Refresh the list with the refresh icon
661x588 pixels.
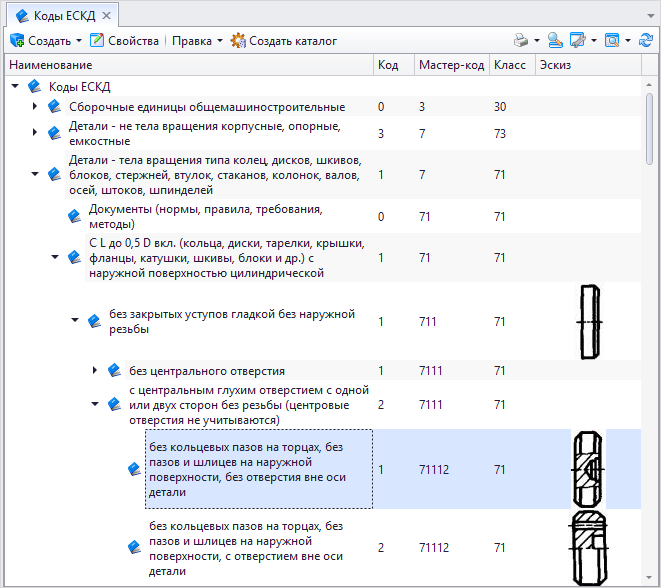647,41
